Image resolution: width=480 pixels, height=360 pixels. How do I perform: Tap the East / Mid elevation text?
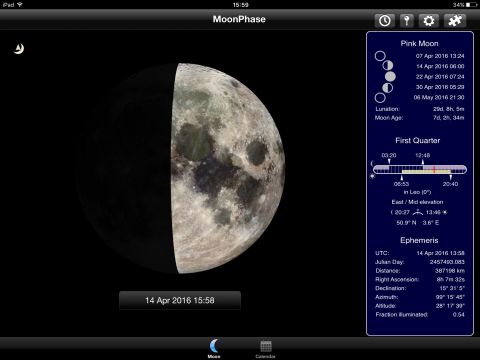tap(417, 202)
